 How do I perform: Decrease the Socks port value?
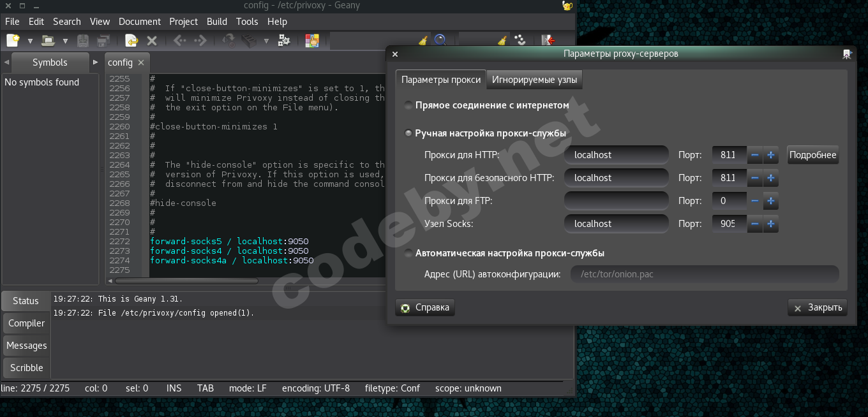755,224
